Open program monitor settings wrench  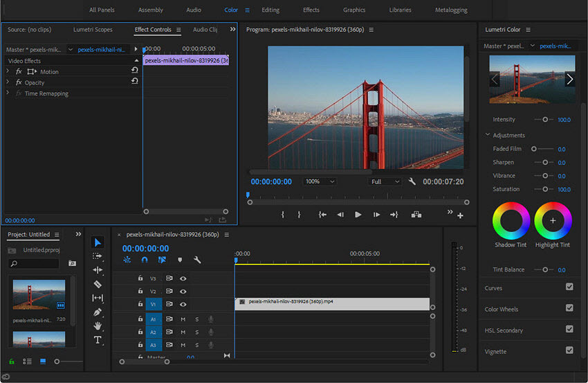[412, 181]
